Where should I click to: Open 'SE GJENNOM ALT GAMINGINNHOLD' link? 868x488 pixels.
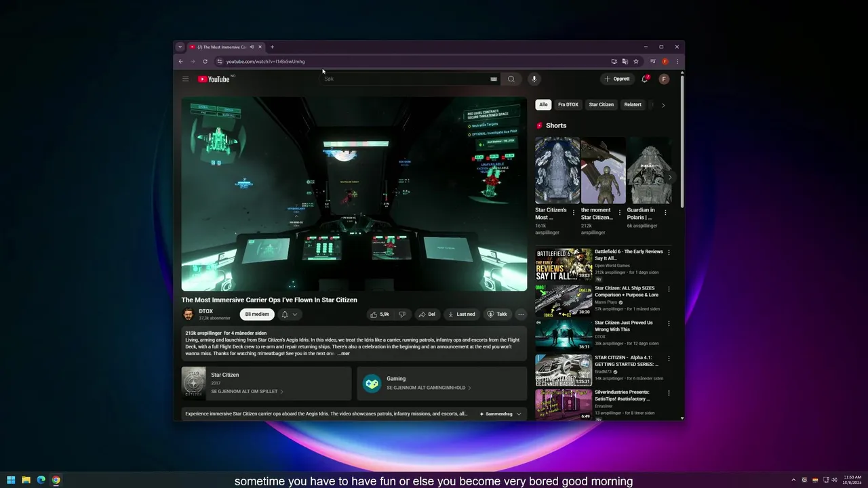pyautogui.click(x=429, y=388)
